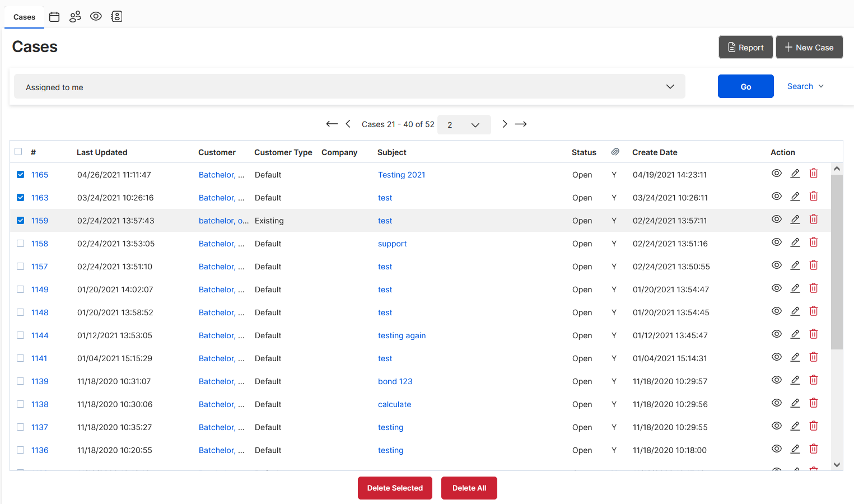
Task: Open the eye watch-list tab icon
Action: (x=96, y=16)
